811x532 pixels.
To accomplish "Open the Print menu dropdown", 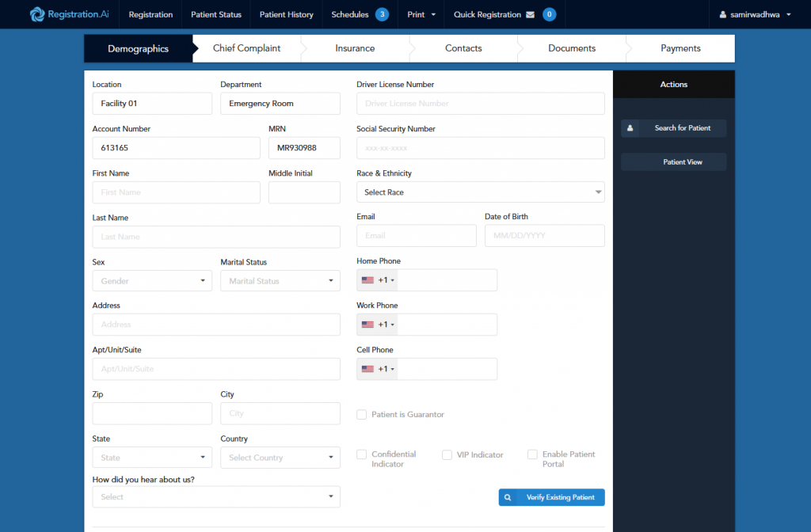I will [421, 14].
